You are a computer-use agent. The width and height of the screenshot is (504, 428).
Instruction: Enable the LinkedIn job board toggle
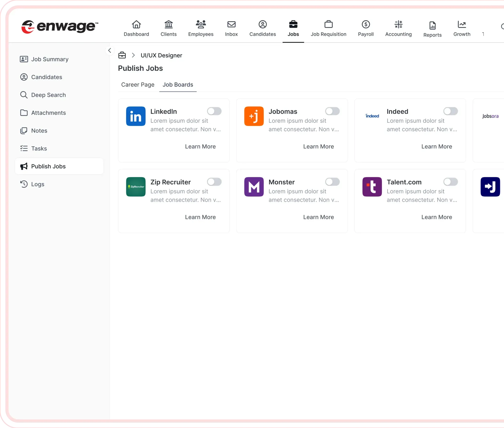click(x=214, y=111)
